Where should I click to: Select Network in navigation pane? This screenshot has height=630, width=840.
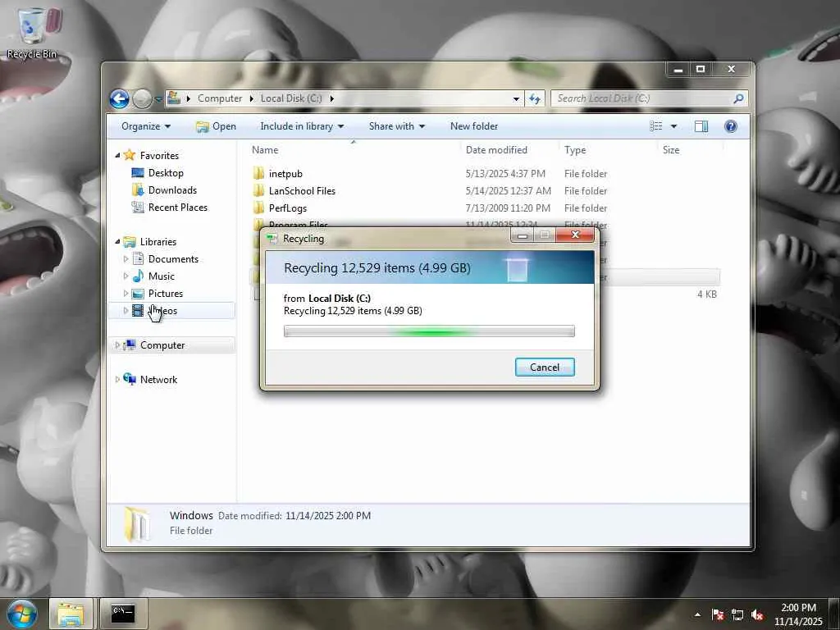point(158,379)
